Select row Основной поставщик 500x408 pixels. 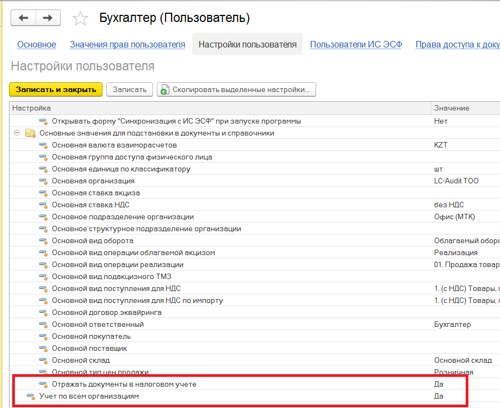(255, 349)
